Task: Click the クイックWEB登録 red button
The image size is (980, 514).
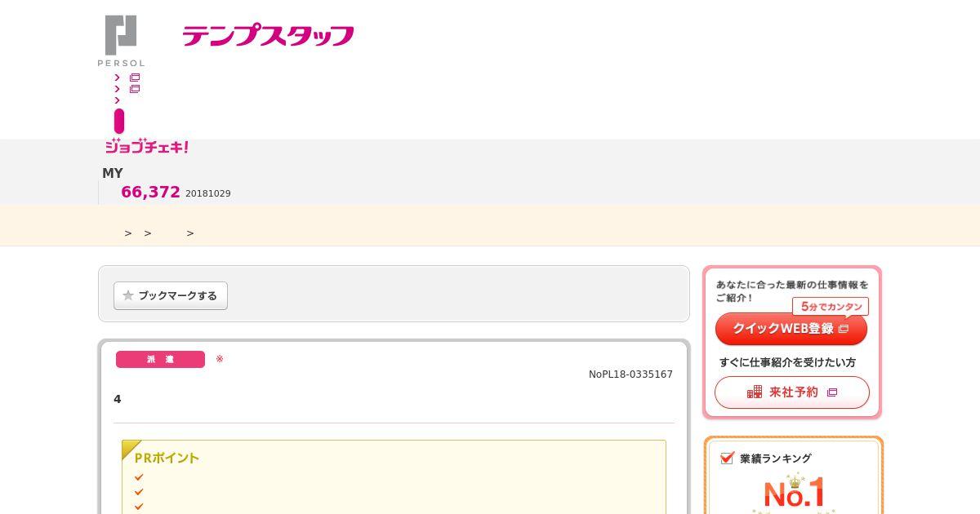Action: 791,329
